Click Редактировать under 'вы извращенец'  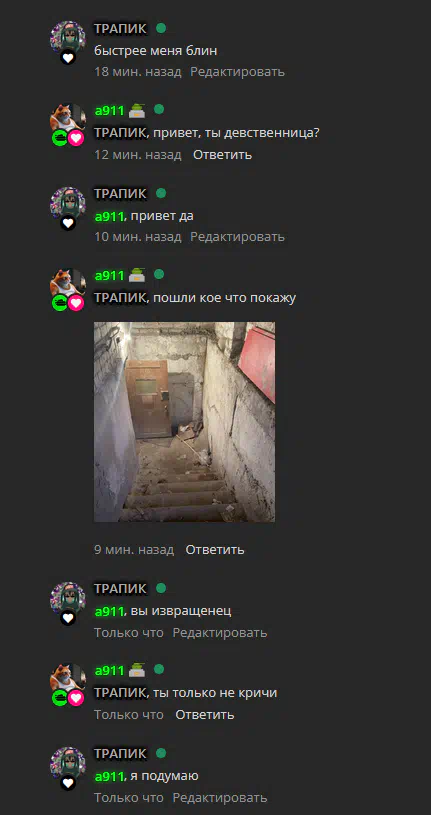[x=220, y=633]
